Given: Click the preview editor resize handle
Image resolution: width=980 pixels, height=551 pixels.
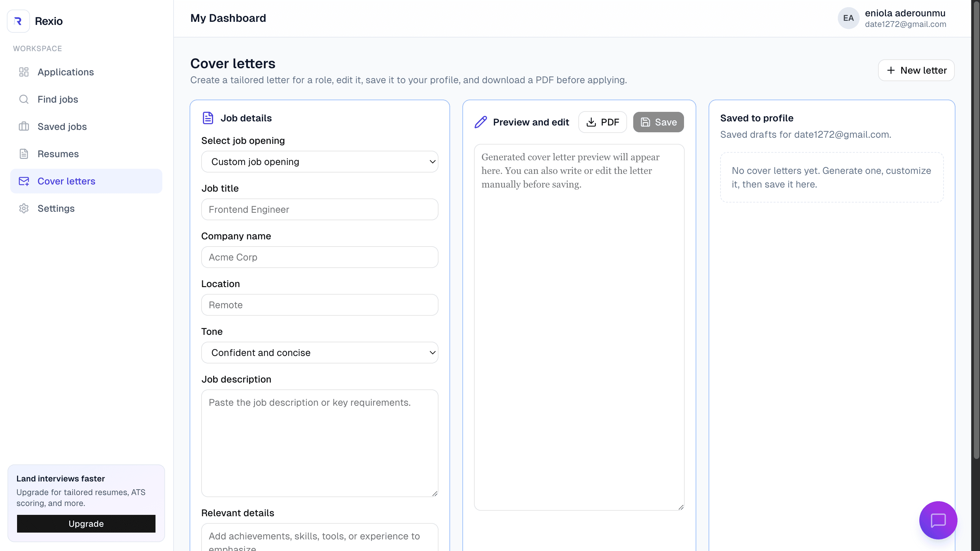Looking at the screenshot, I should 681,507.
